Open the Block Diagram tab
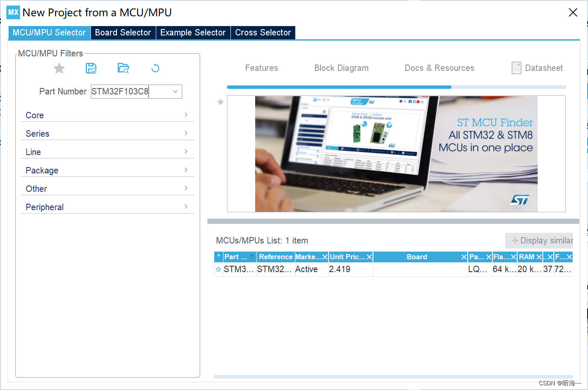 tap(341, 68)
